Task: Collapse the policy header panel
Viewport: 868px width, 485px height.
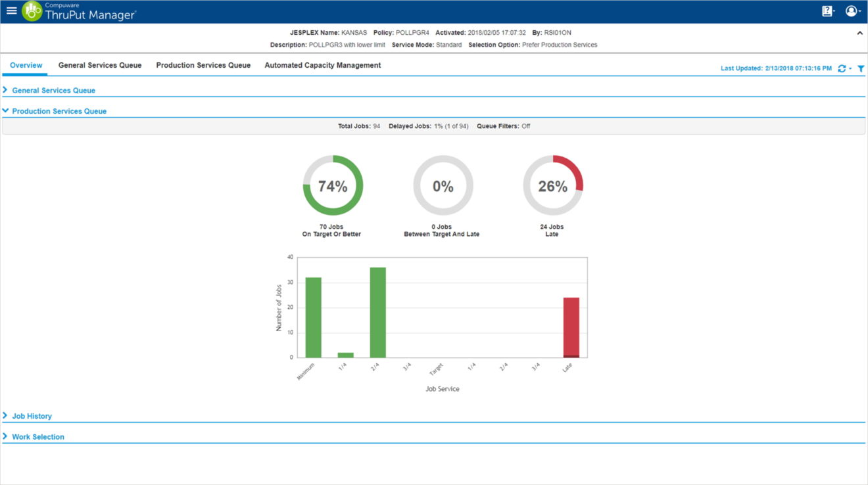Action: [x=859, y=33]
